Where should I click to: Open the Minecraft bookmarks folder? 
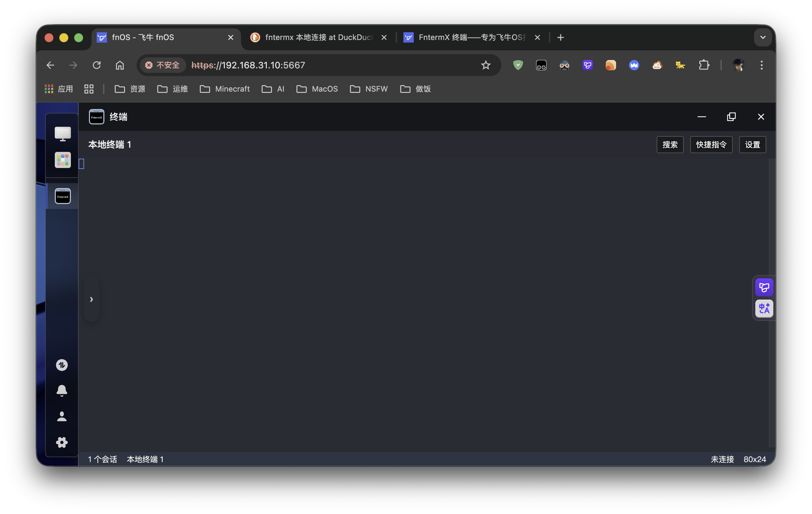coord(225,89)
